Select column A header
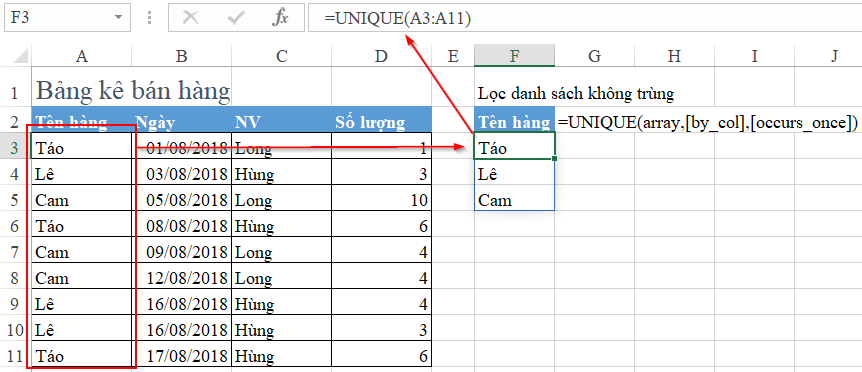Viewport: 862px width, 372px height. pos(81,55)
